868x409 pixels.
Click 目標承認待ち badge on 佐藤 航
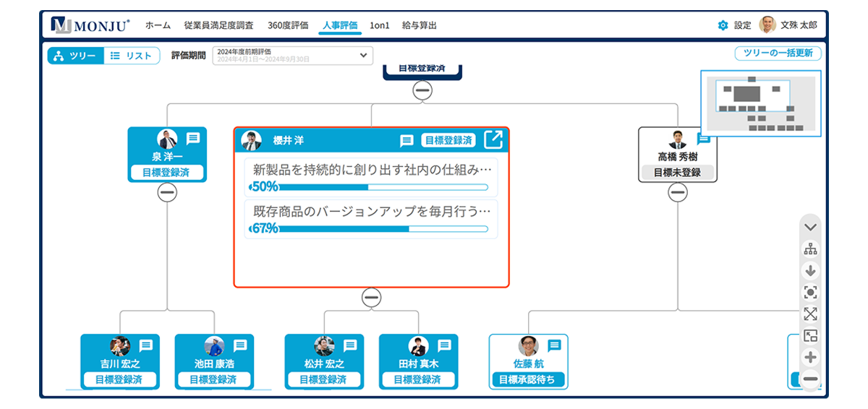pyautogui.click(x=529, y=379)
